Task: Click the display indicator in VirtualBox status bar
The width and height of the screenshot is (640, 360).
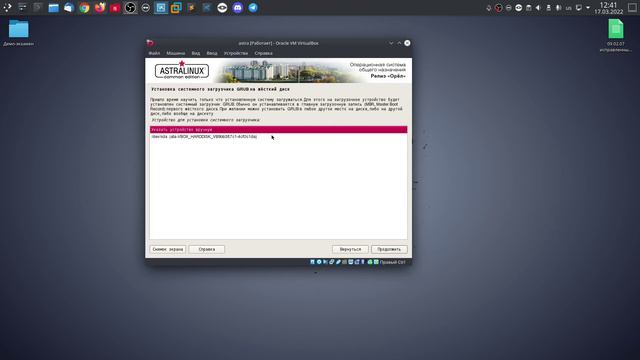Action: pos(351,262)
